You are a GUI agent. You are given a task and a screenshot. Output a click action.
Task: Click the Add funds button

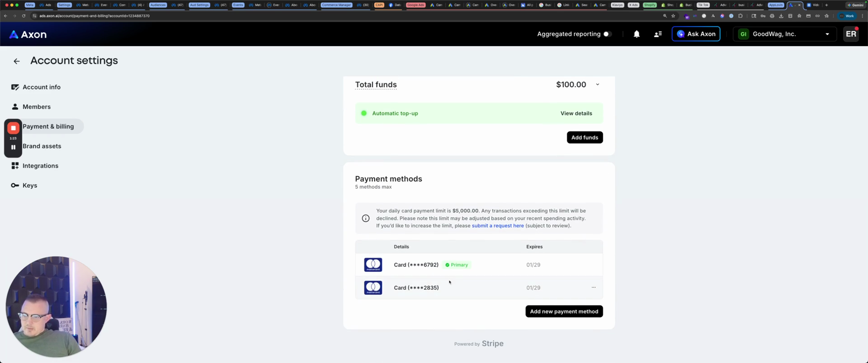pos(585,137)
